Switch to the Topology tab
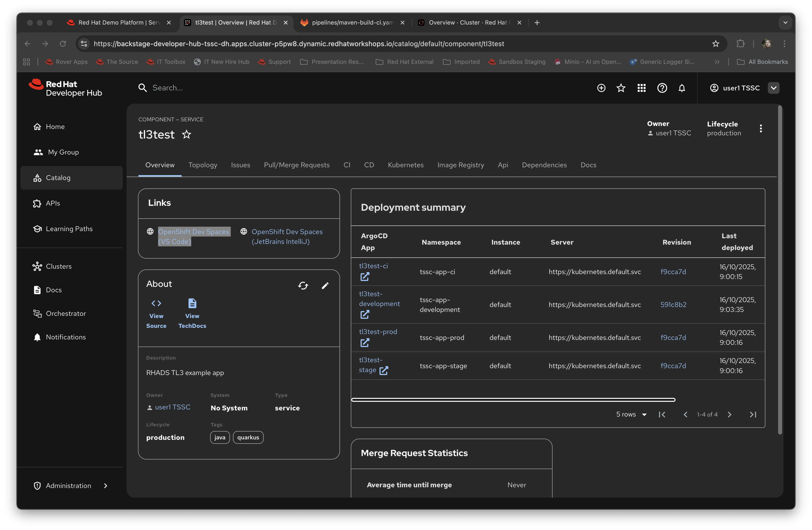812x530 pixels. pos(203,165)
